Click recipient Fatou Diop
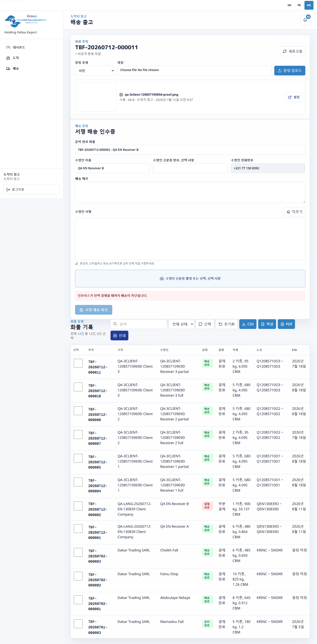This screenshot has width=317, height=644. (169, 574)
